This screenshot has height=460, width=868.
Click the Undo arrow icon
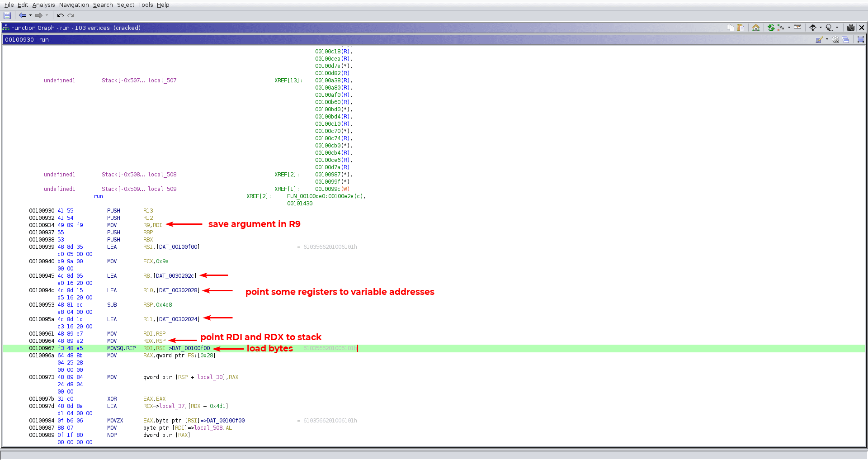pos(60,15)
